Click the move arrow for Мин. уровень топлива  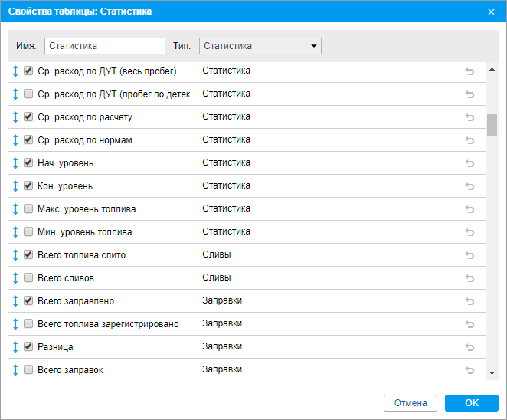(x=15, y=232)
